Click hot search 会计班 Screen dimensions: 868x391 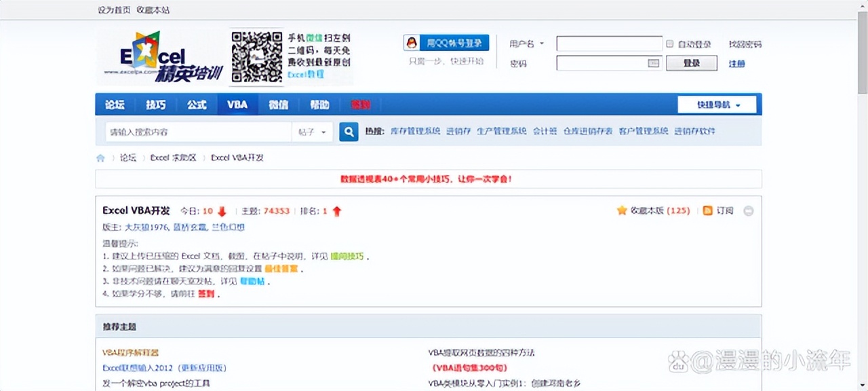coord(545,131)
